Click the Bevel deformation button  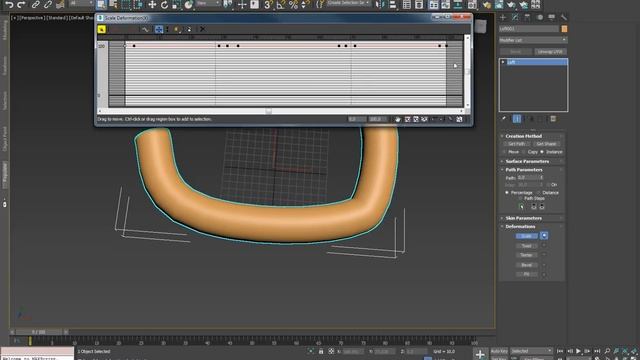527,265
